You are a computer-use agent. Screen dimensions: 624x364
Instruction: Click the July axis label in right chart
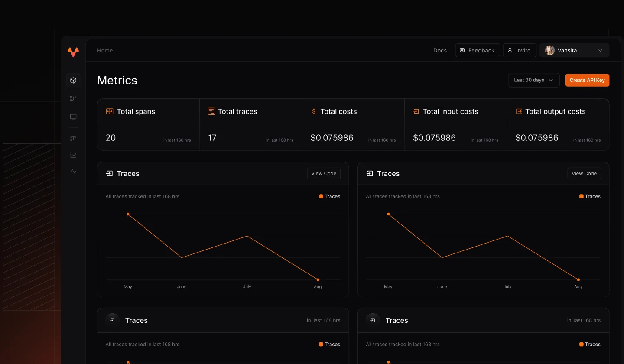pos(507,286)
